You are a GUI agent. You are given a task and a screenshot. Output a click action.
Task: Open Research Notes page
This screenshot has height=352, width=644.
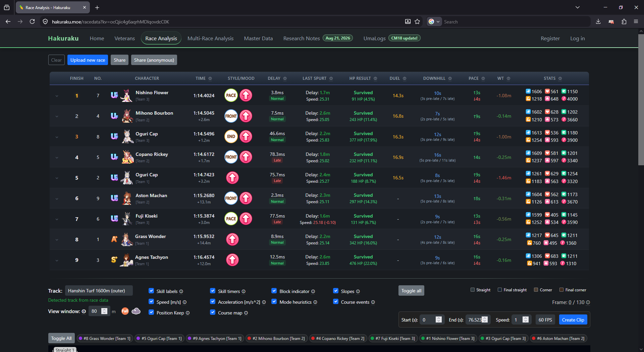pyautogui.click(x=302, y=38)
